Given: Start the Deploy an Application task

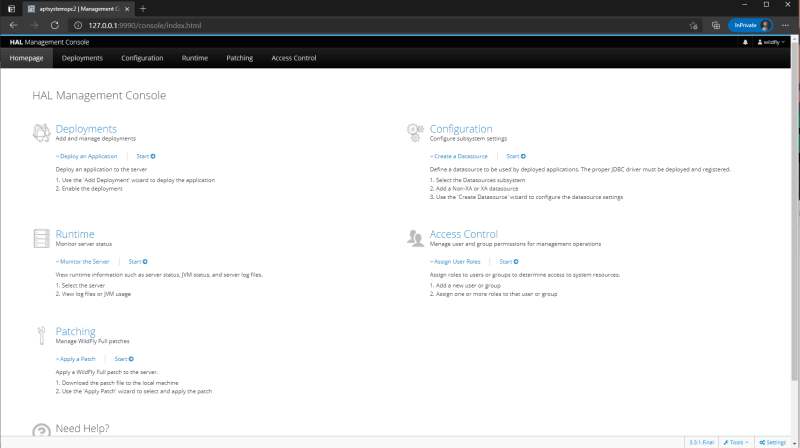Looking at the screenshot, I should coord(146,156).
